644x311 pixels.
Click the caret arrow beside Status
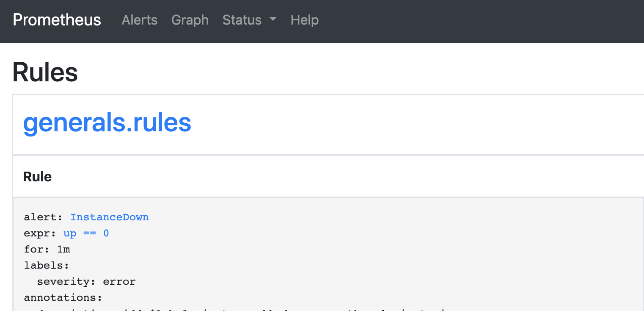[273, 19]
